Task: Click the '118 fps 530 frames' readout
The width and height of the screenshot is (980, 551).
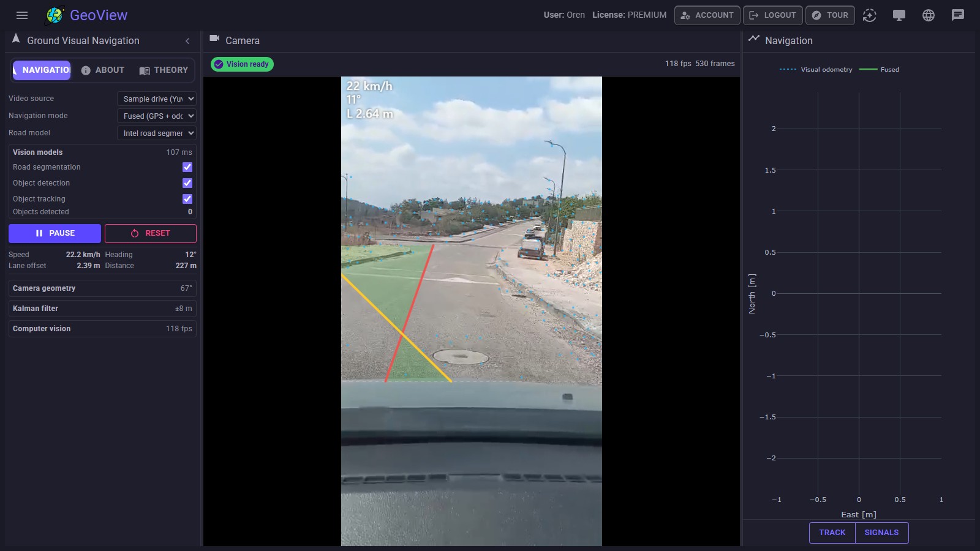Action: point(700,64)
